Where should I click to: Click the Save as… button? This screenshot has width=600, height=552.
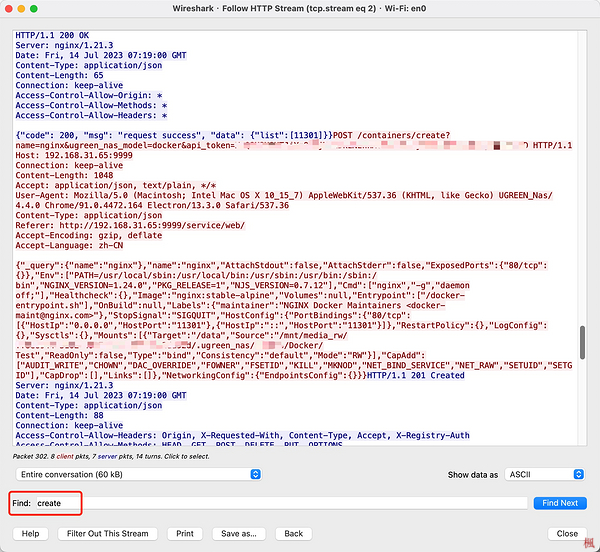(x=239, y=534)
